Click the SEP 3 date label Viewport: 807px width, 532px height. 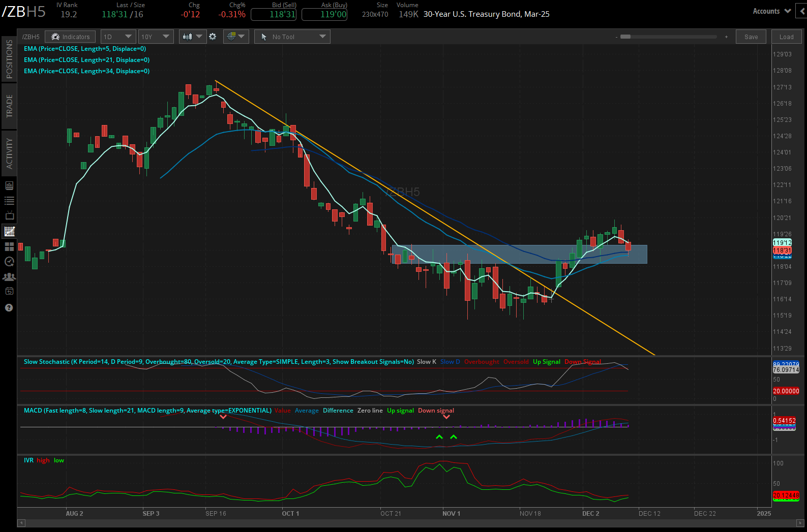151,513
